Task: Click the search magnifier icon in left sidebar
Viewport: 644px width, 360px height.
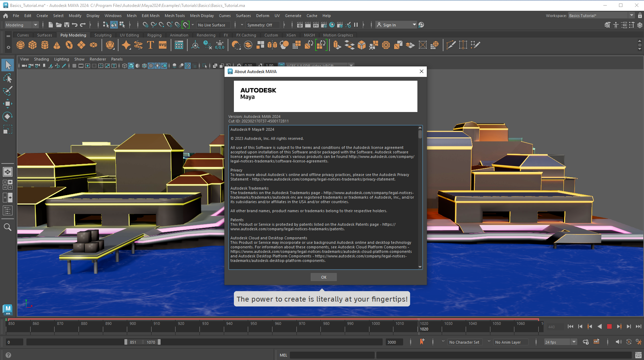Action: (8, 227)
